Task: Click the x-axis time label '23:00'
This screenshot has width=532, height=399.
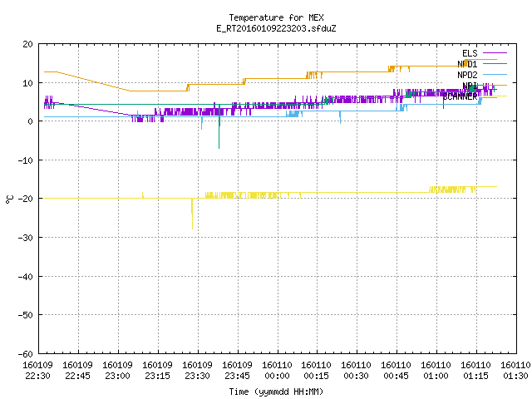Action: pyautogui.click(x=117, y=377)
